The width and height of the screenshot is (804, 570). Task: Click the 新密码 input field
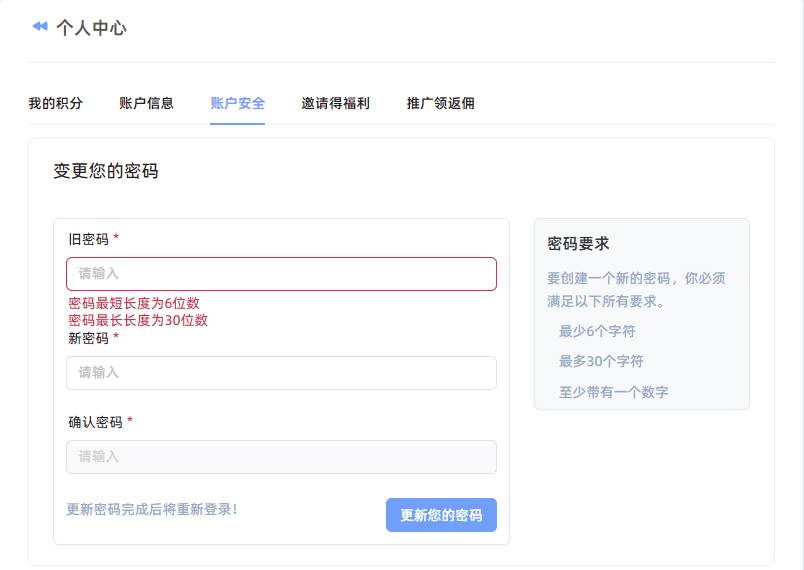pyautogui.click(x=282, y=373)
